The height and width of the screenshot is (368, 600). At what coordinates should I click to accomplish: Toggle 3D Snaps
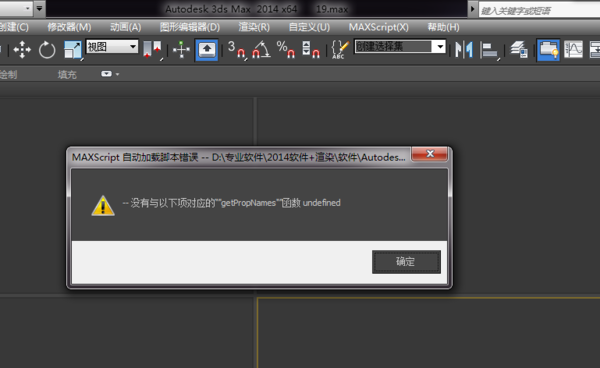(236, 50)
